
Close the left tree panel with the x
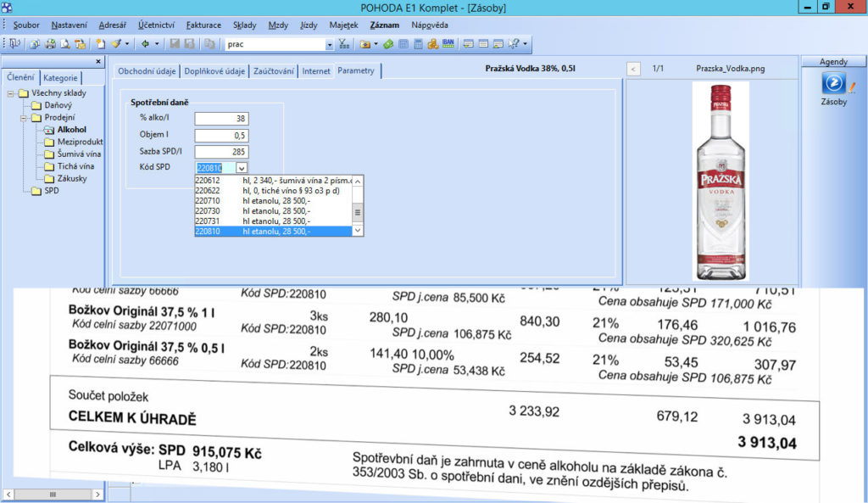pos(98,61)
